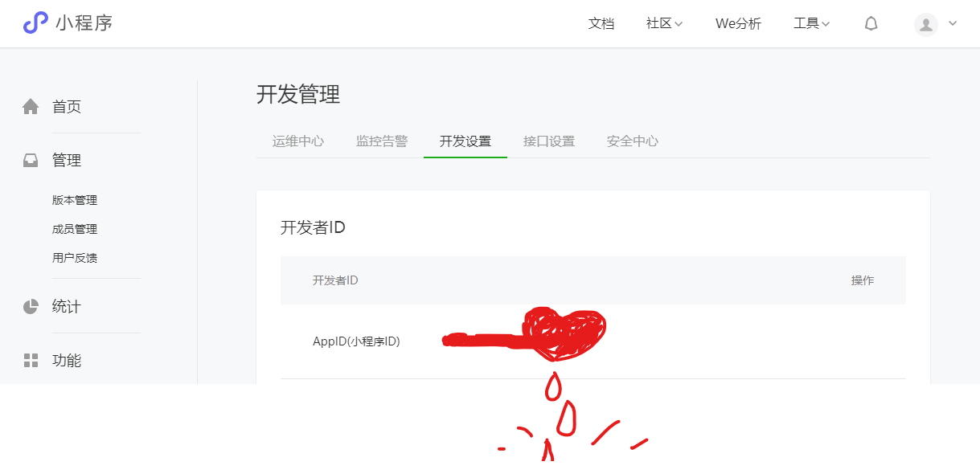Expand the 社区 dropdown menu
Image resolution: width=980 pixels, height=474 pixels.
tap(664, 24)
